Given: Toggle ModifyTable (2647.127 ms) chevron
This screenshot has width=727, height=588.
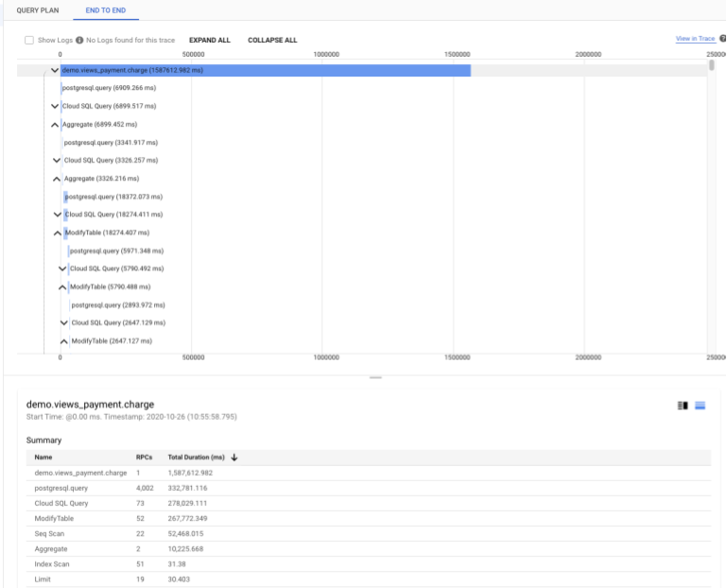Looking at the screenshot, I should pos(64,341).
